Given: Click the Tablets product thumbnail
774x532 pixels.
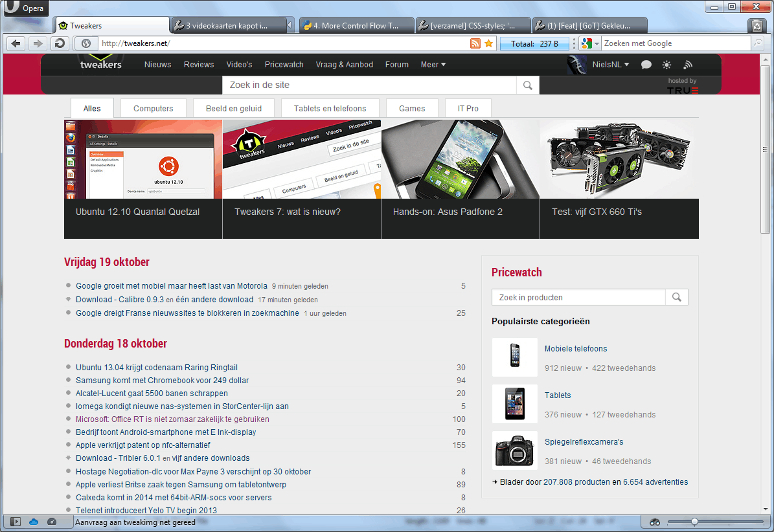Looking at the screenshot, I should point(514,404).
